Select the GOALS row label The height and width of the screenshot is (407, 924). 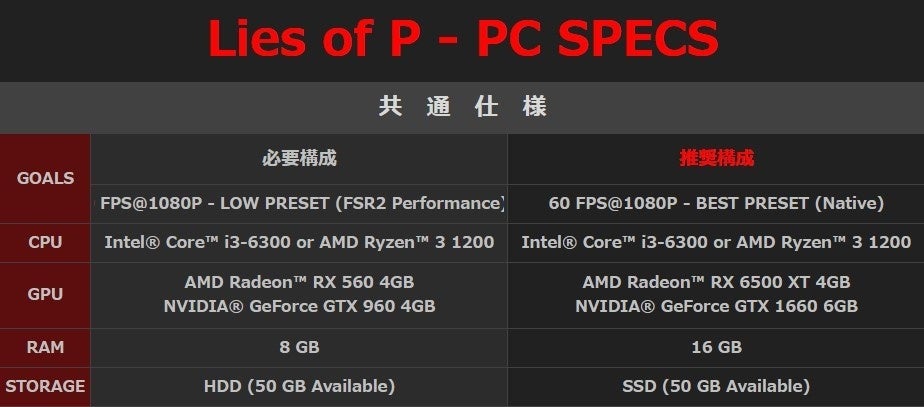click(45, 178)
